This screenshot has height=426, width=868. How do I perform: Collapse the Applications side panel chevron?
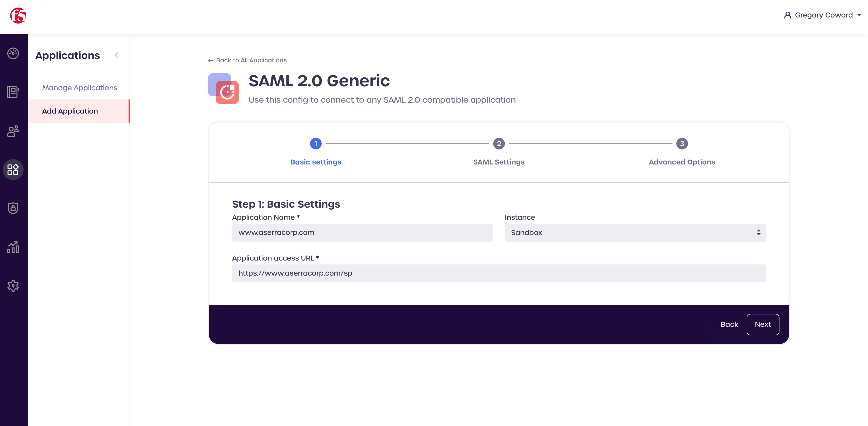pos(117,55)
